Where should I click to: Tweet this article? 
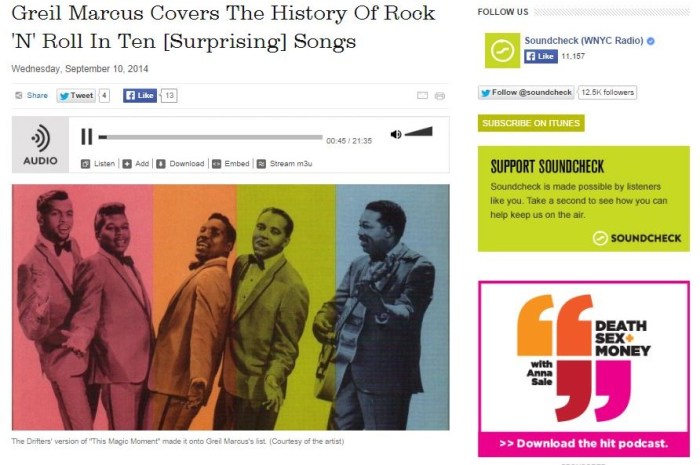pyautogui.click(x=76, y=95)
